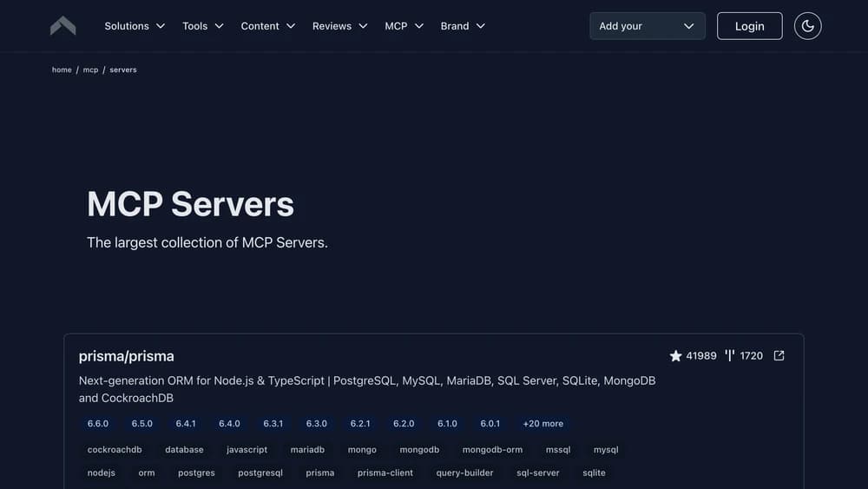The width and height of the screenshot is (868, 489).
Task: Go to home breadcrumb
Action: (62, 69)
